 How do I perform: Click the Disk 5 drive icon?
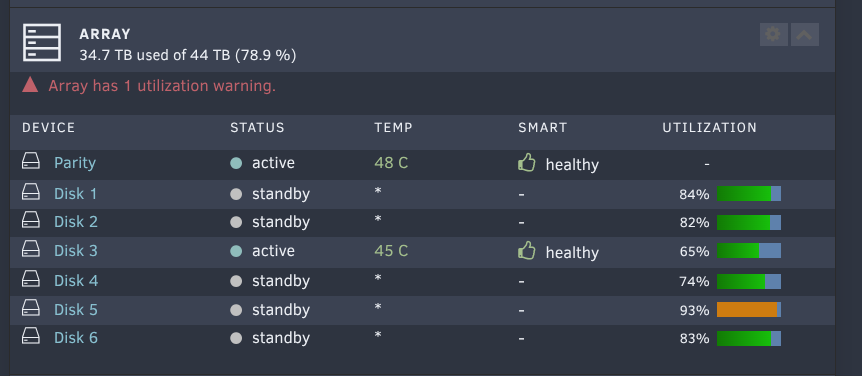point(31,308)
